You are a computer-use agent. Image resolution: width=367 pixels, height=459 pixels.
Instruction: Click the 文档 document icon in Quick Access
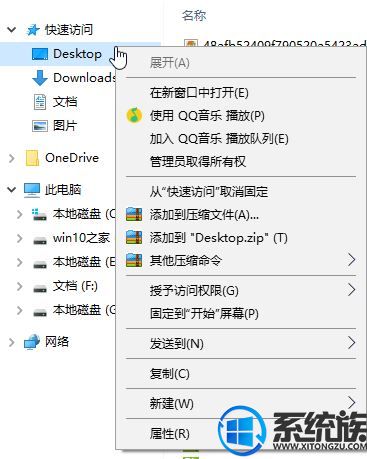[40, 102]
